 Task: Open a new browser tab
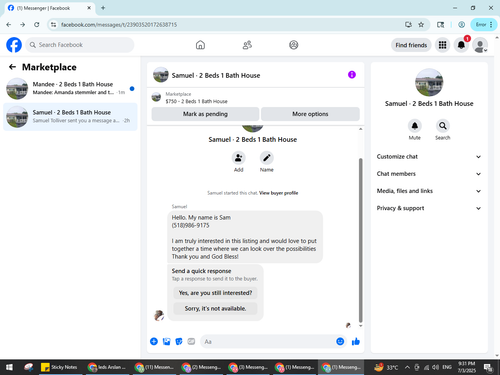[103, 8]
